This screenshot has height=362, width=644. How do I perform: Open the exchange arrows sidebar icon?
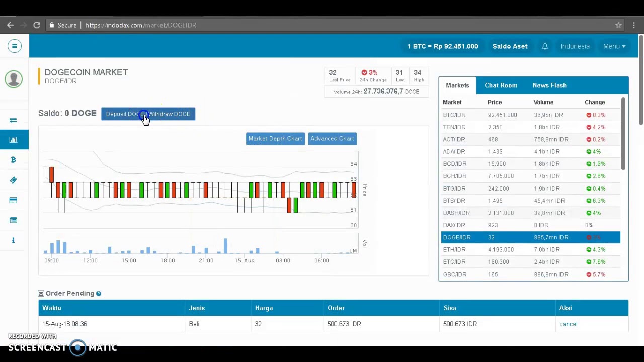click(x=14, y=120)
